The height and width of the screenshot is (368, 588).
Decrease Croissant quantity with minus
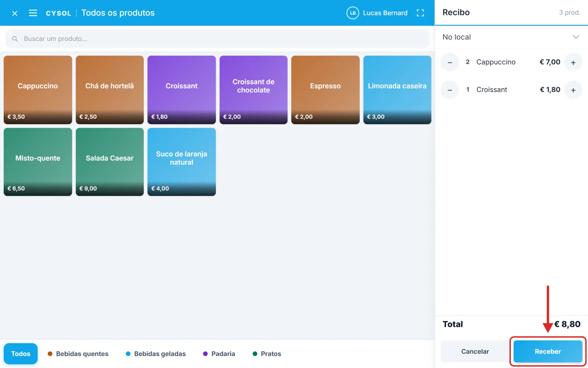click(x=450, y=90)
